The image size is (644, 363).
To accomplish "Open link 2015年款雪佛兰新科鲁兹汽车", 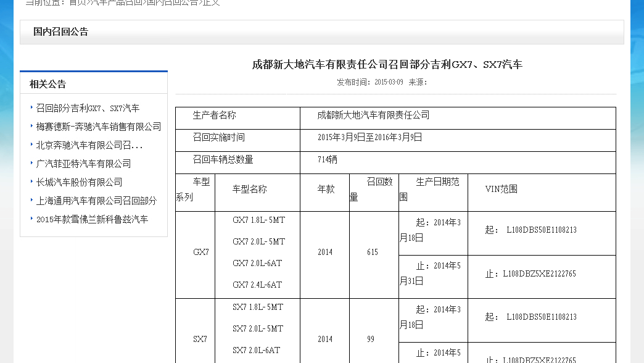I will click(x=92, y=219).
